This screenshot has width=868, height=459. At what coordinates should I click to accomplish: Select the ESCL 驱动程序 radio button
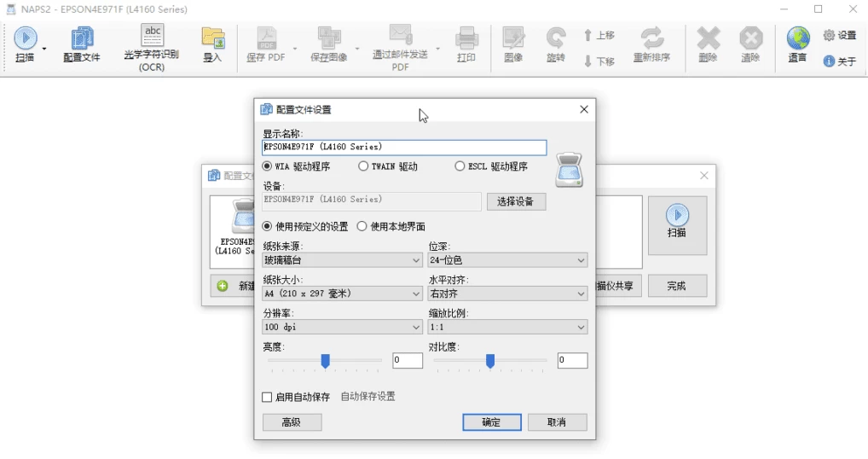click(x=460, y=166)
